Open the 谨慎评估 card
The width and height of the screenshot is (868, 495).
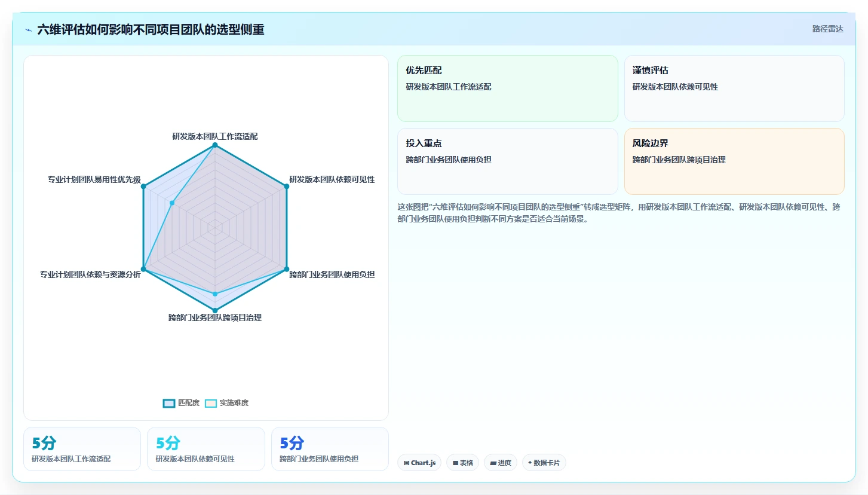coord(734,88)
